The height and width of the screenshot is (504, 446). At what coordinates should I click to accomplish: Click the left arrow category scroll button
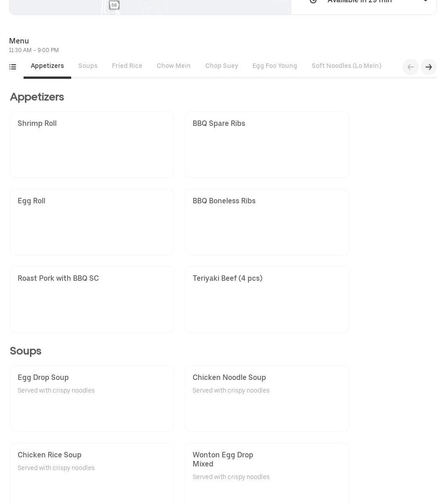point(410,67)
